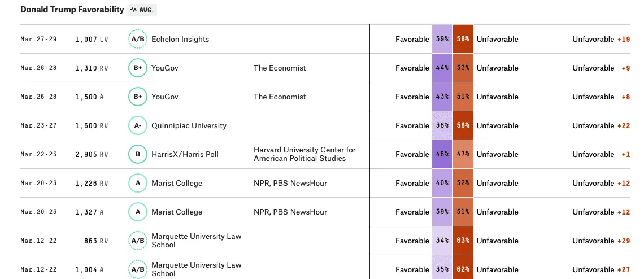Click the Donald Trump Favorability heading

click(x=72, y=10)
